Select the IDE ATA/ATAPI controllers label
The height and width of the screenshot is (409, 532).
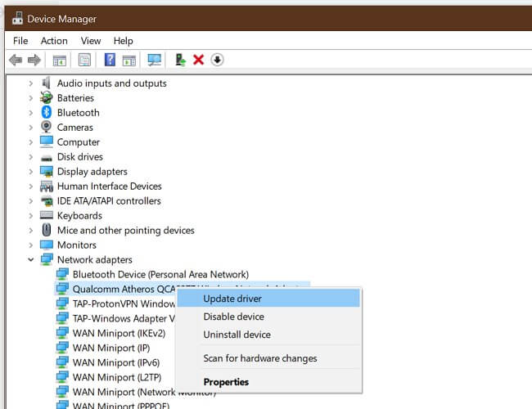pyautogui.click(x=109, y=200)
